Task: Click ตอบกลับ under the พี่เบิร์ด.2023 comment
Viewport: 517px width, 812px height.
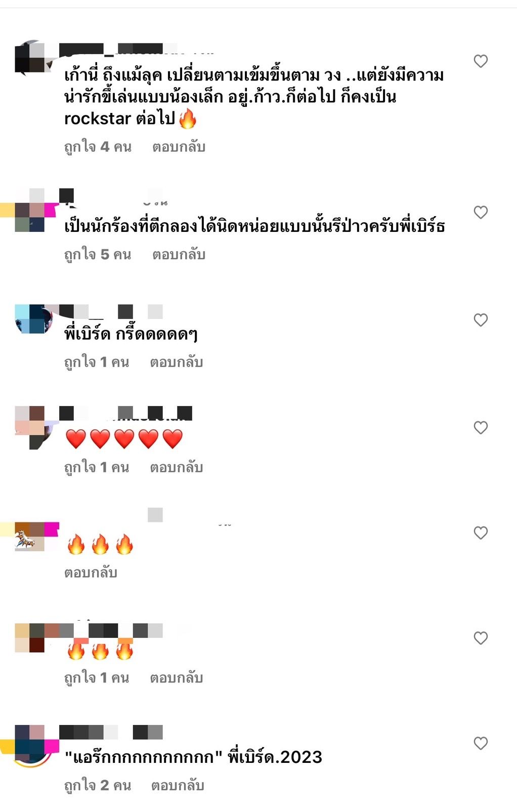Action: [178, 785]
